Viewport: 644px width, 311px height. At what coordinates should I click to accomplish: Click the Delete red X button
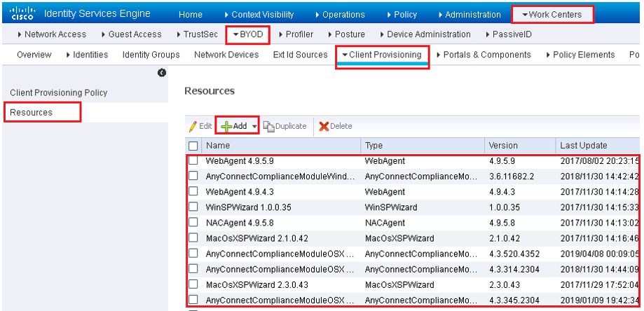point(335,126)
